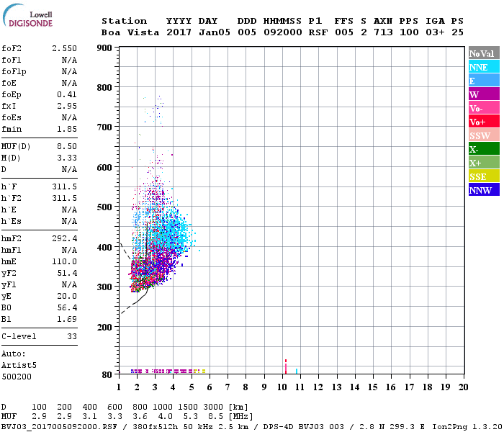Viewport: 504px width, 432px height.
Task: Select the Vo+ red legend swatch
Action: coord(484,122)
